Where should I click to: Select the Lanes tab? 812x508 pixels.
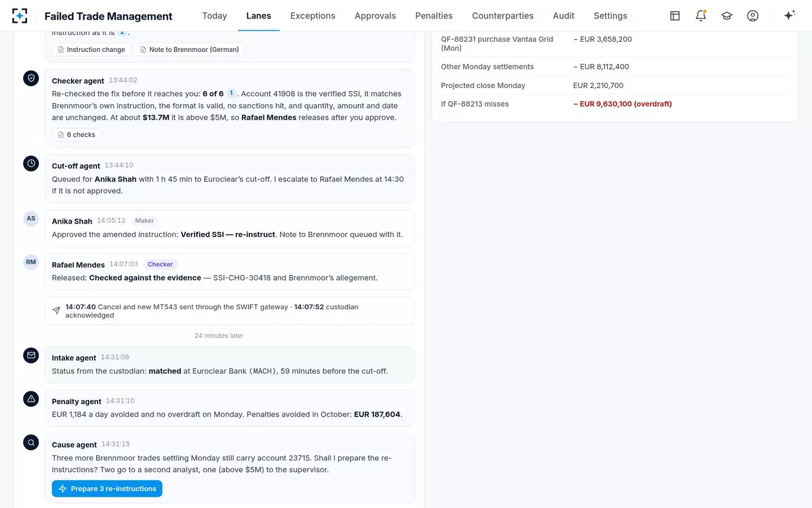pyautogui.click(x=259, y=16)
